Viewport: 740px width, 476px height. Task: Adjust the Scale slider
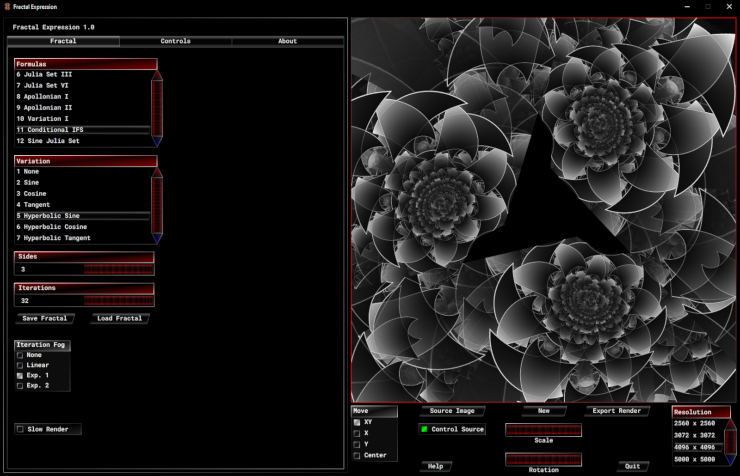[x=544, y=430]
